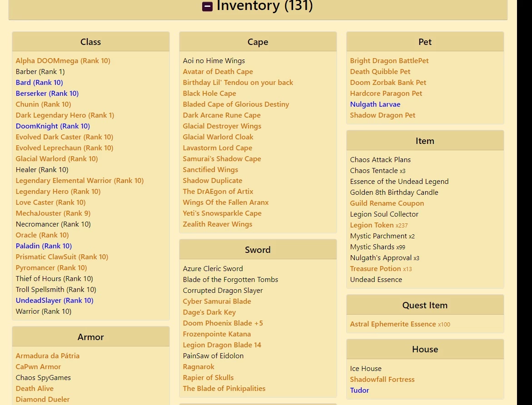Collapse the Inventory section using minus icon
The width and height of the screenshot is (532, 405).
click(207, 6)
